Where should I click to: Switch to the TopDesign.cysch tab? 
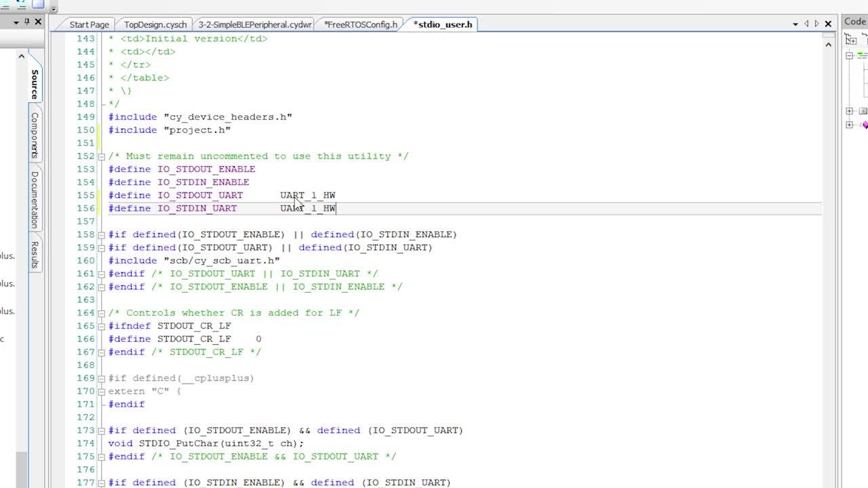(155, 24)
